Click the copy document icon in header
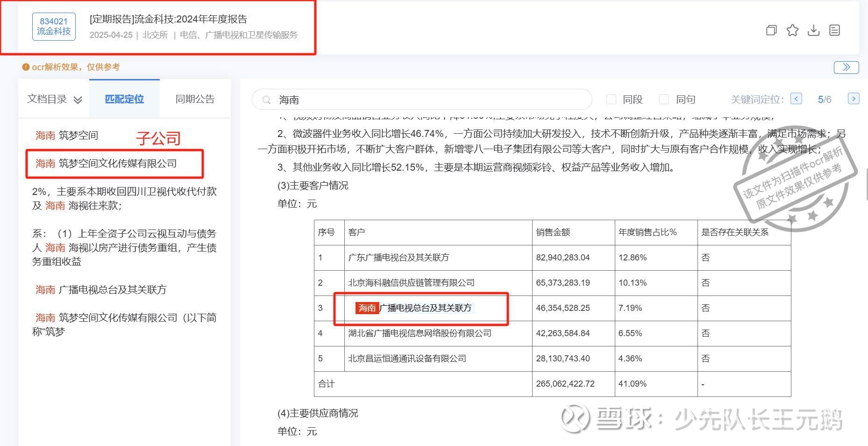868x446 pixels. [771, 30]
